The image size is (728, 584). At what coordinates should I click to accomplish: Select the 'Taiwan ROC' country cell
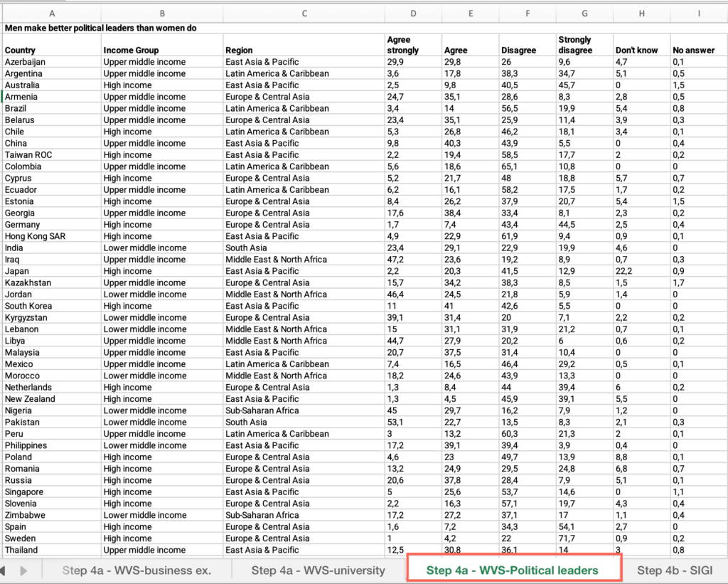(52, 154)
